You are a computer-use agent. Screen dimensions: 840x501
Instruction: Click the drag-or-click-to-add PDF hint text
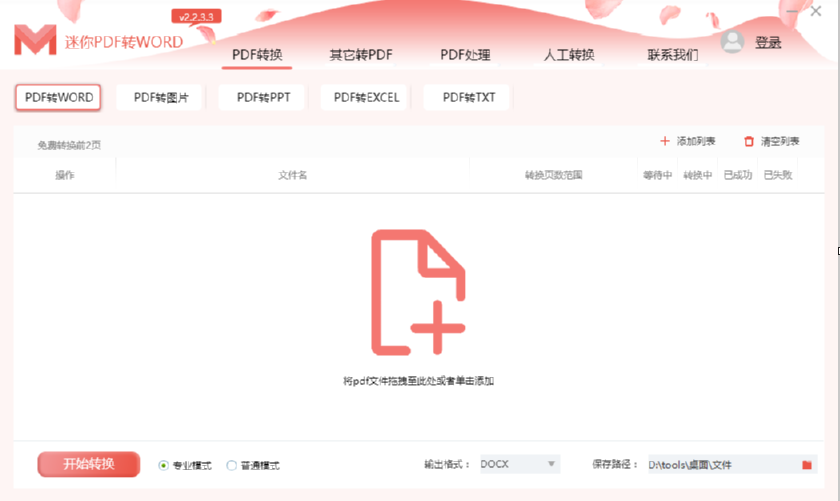click(x=418, y=381)
